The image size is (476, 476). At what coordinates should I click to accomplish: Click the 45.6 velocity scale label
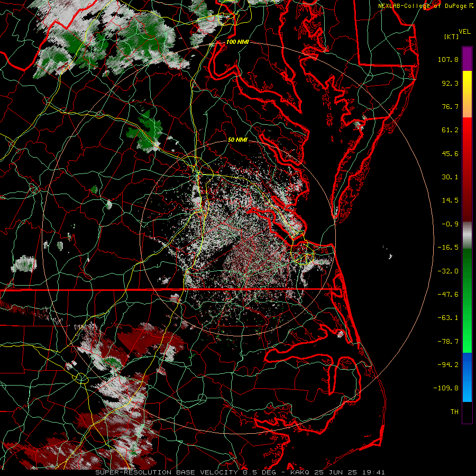tap(450, 153)
